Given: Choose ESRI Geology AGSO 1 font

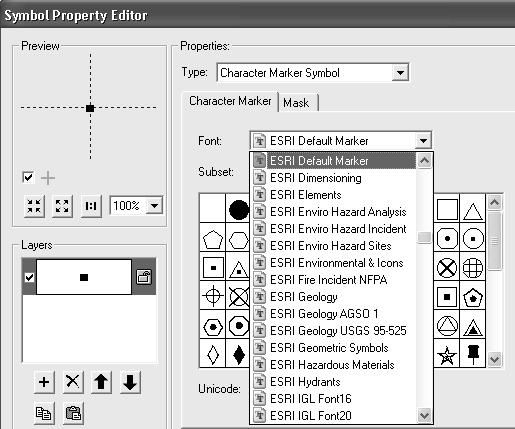Looking at the screenshot, I should 333,314.
